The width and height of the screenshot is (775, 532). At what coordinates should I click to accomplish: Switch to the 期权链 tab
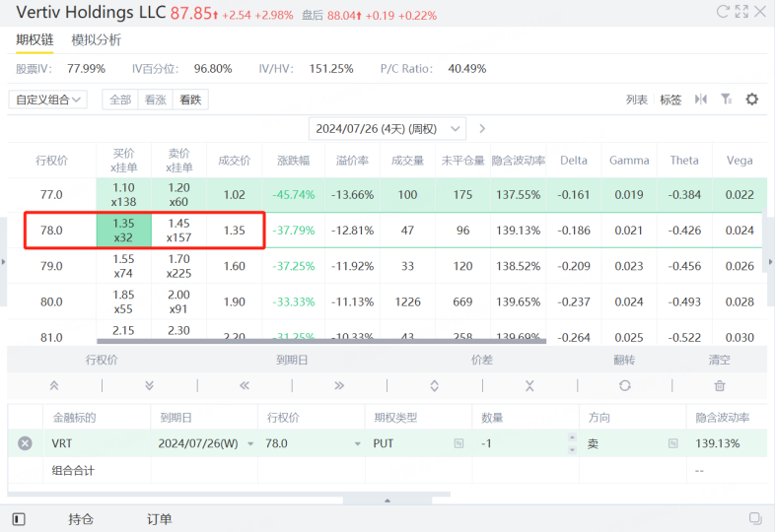click(35, 39)
